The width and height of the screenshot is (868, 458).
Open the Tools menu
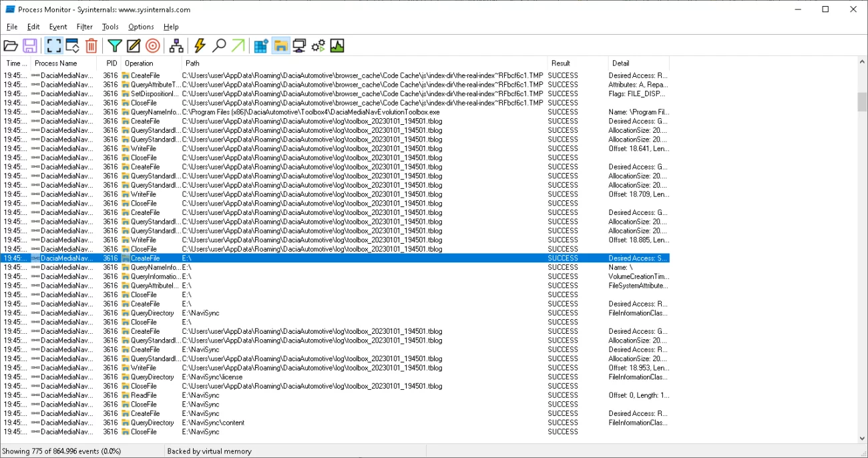[110, 27]
